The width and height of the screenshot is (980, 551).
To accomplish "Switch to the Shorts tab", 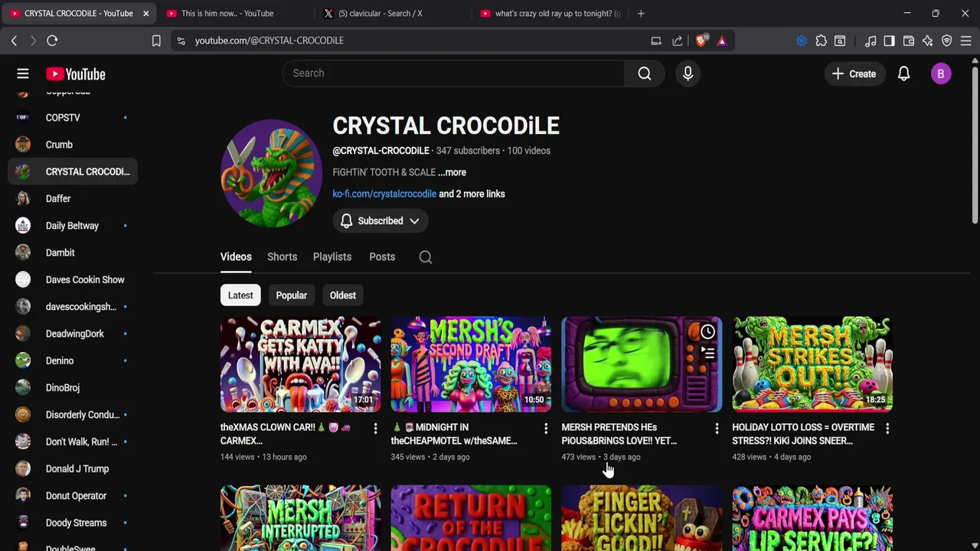I will coord(282,257).
